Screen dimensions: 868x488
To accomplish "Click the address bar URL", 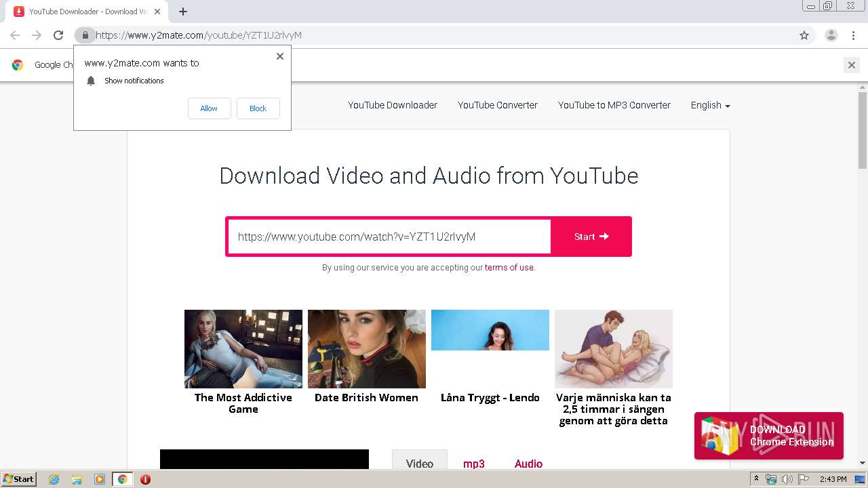I will pos(199,35).
